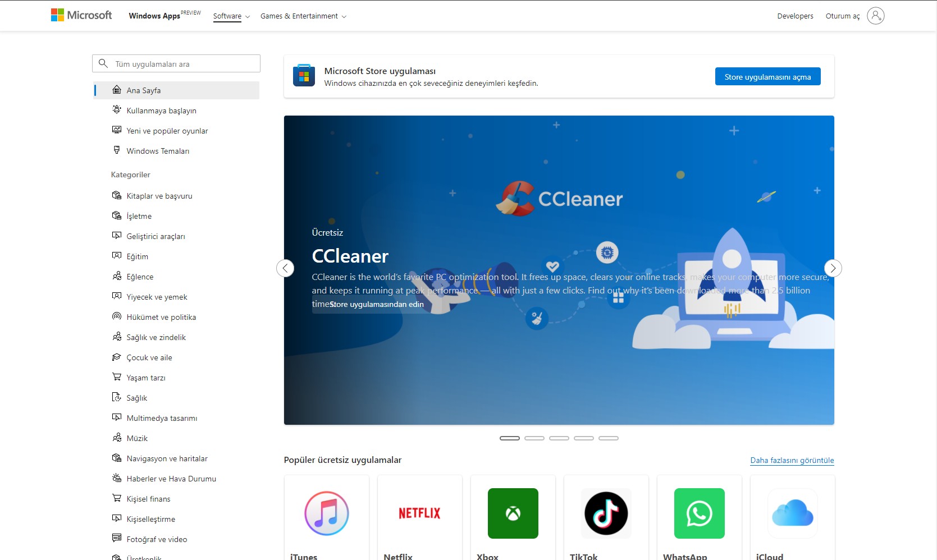Viewport: 937px width, 560px height.
Task: Open the Developers link
Action: (x=795, y=16)
